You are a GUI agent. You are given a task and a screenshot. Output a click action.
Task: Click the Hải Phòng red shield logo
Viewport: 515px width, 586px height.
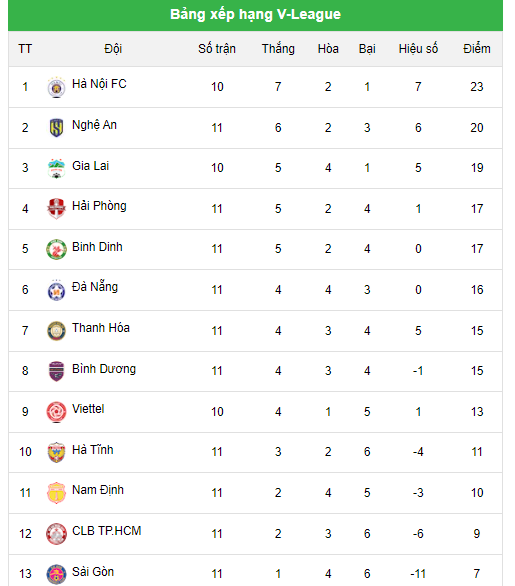tap(56, 209)
